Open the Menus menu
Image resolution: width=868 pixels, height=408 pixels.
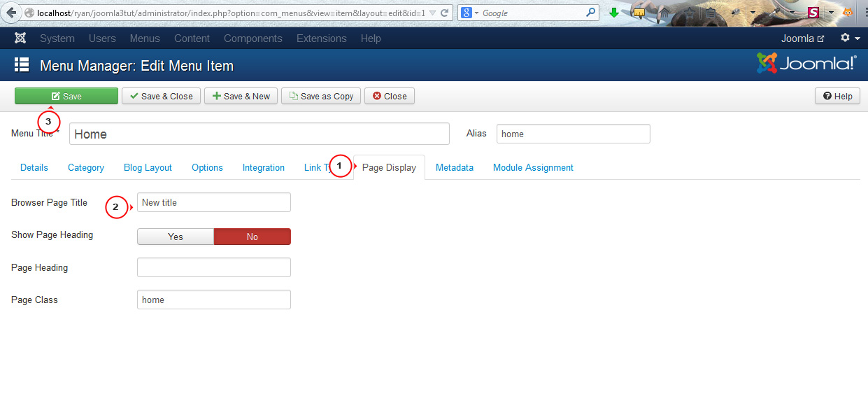pyautogui.click(x=145, y=38)
